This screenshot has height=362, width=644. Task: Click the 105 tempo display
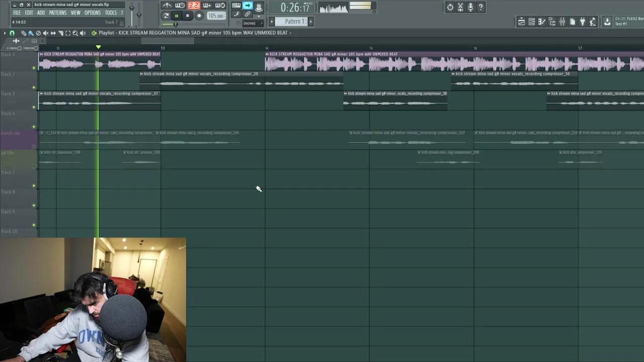tap(216, 16)
